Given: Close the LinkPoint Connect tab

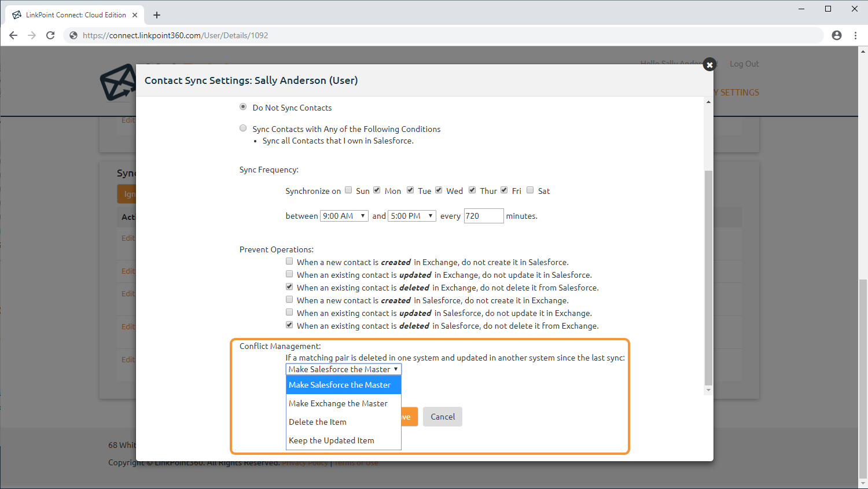Looking at the screenshot, I should tap(135, 15).
